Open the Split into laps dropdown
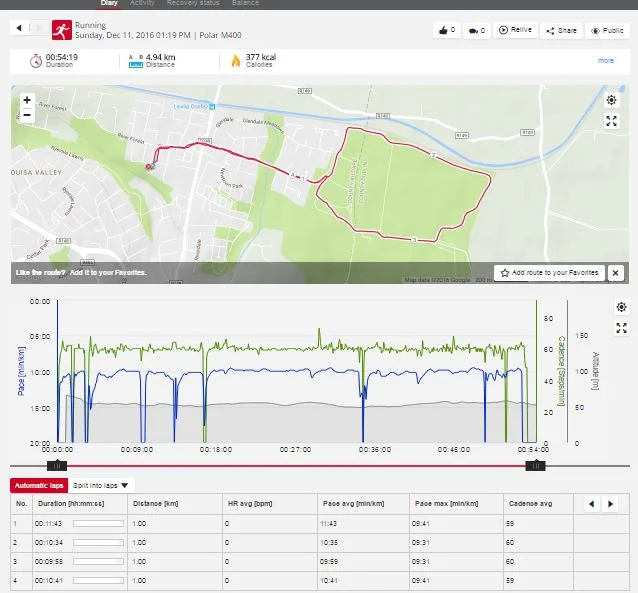638x593 pixels. point(101,486)
